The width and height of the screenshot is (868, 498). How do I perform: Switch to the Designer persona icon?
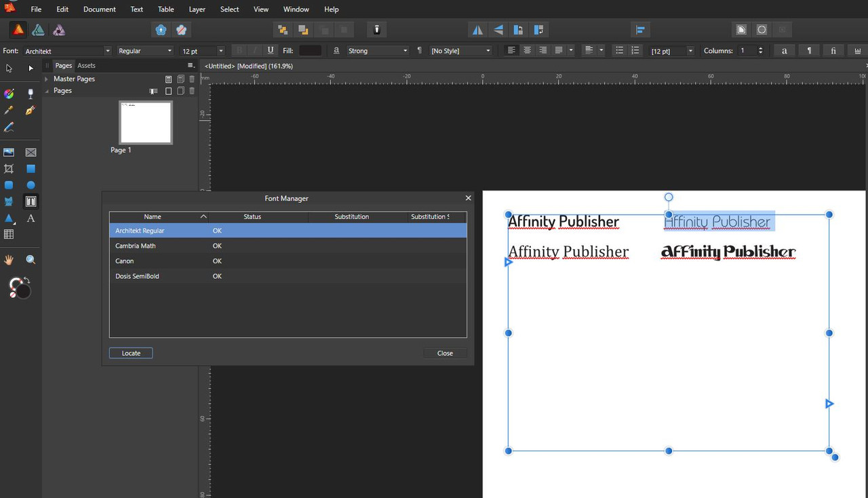click(x=39, y=30)
